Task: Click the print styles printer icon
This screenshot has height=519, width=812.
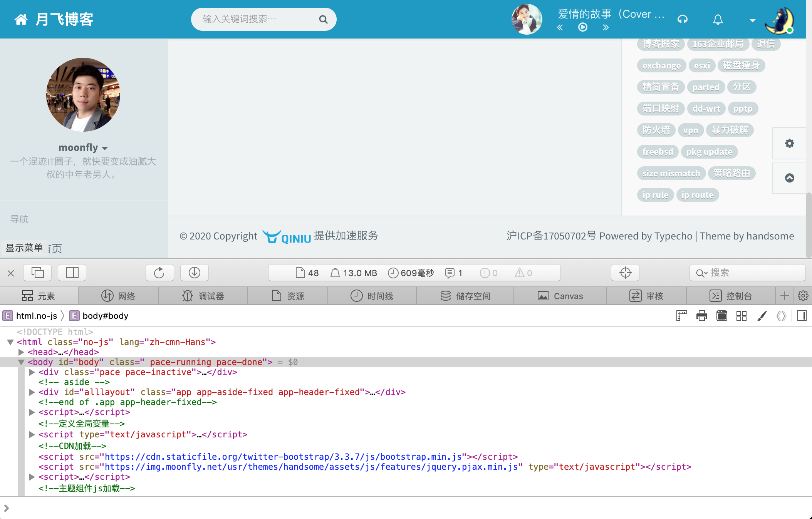Action: coord(702,316)
